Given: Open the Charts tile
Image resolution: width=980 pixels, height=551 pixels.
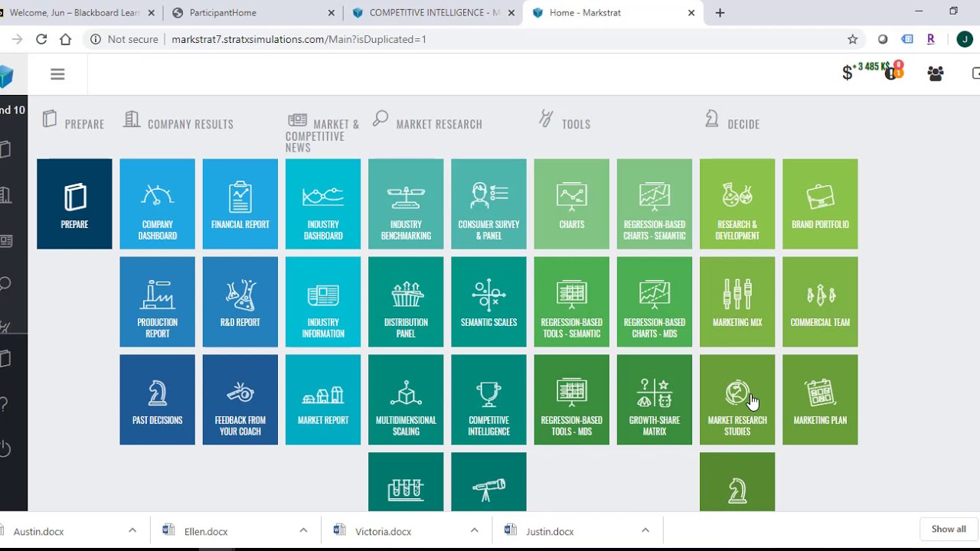Looking at the screenshot, I should coord(572,204).
